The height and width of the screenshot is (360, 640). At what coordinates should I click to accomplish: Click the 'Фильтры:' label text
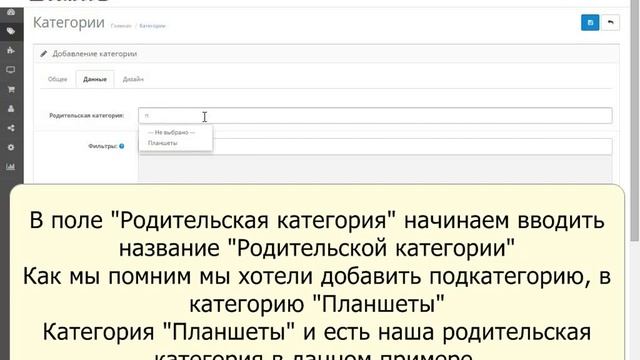(x=102, y=146)
